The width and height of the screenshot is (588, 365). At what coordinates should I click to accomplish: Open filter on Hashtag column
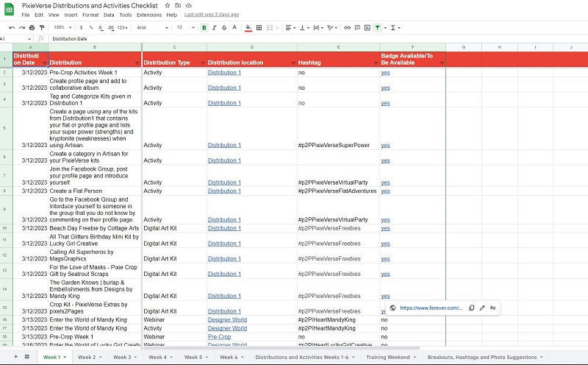pos(376,63)
